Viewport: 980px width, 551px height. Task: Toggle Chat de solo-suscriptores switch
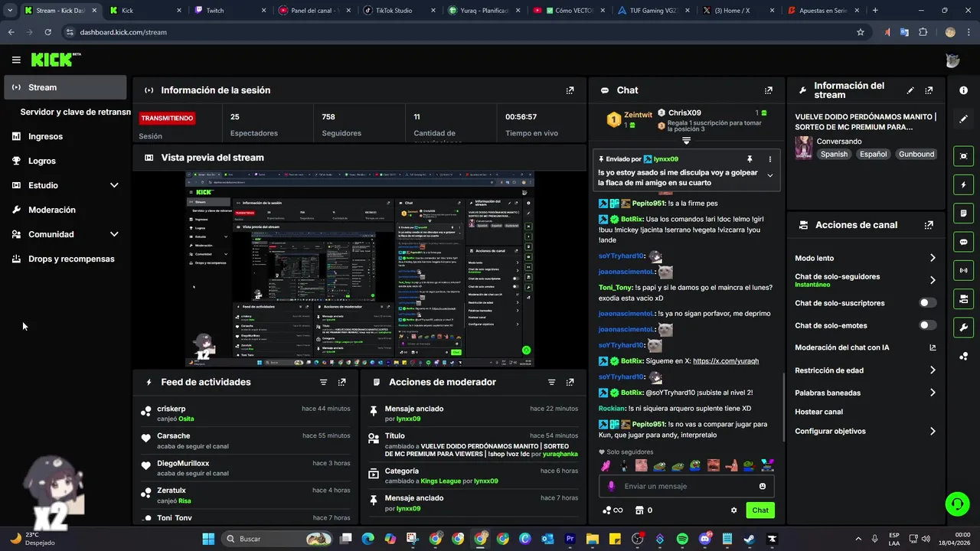[928, 303]
